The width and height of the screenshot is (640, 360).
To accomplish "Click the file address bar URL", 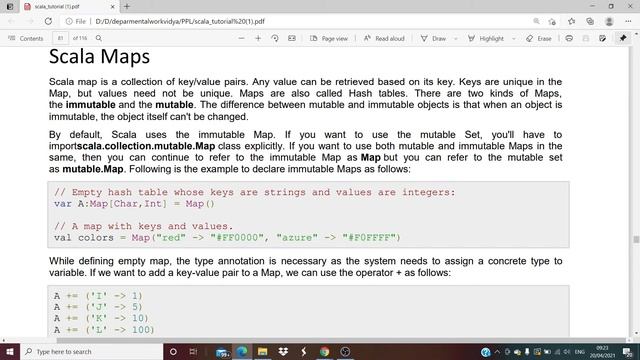I will pyautogui.click(x=180, y=21).
